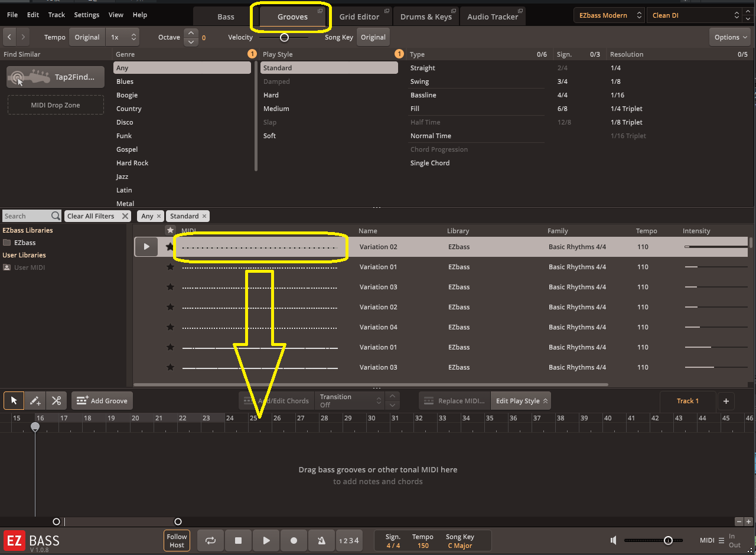The height and width of the screenshot is (555, 756).
Task: Enable the metronome icon
Action: [321, 540]
